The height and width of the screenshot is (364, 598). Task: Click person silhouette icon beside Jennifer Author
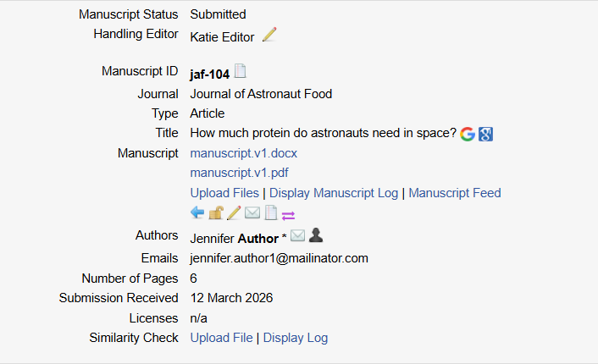[316, 235]
